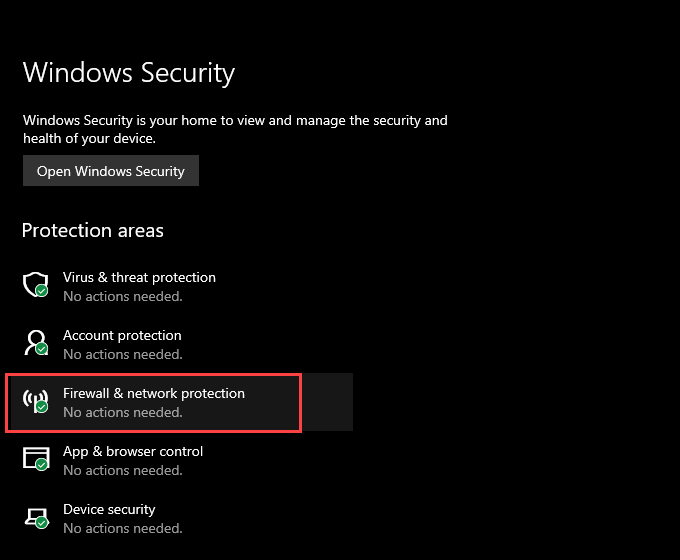This screenshot has width=680, height=560.
Task: Click the Firewall & network protection antenna icon
Action: (35, 401)
